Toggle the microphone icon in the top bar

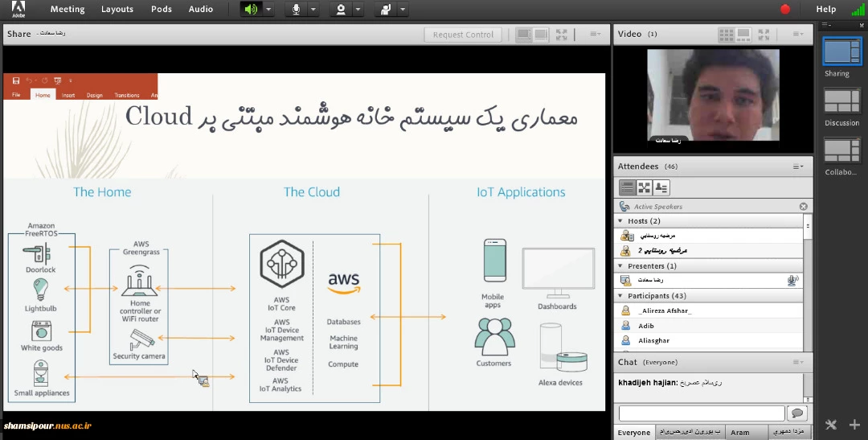[296, 10]
